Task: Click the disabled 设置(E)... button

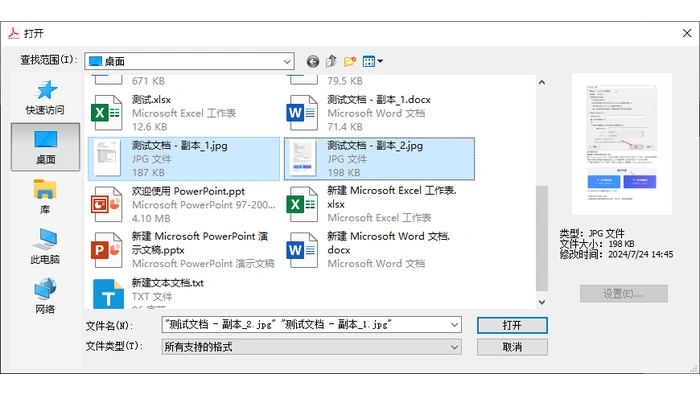Action: click(624, 294)
